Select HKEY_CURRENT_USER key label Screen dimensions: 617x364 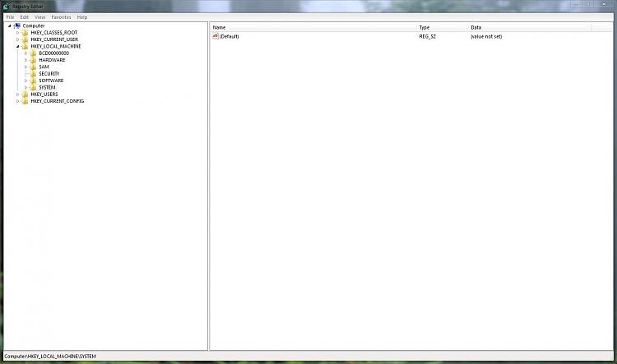point(54,39)
